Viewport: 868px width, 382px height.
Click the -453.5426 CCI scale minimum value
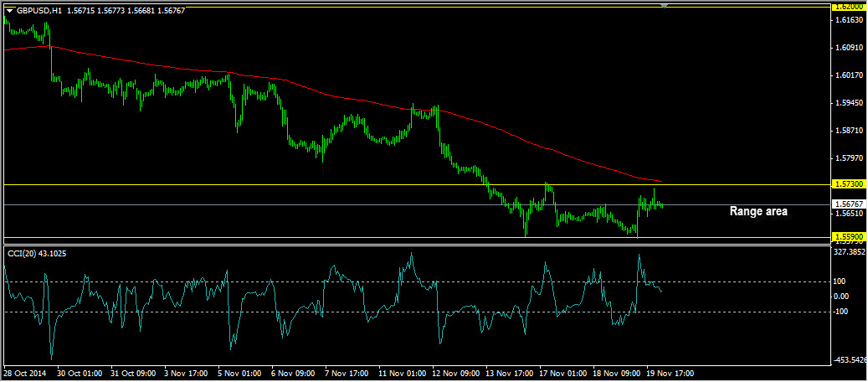point(850,360)
